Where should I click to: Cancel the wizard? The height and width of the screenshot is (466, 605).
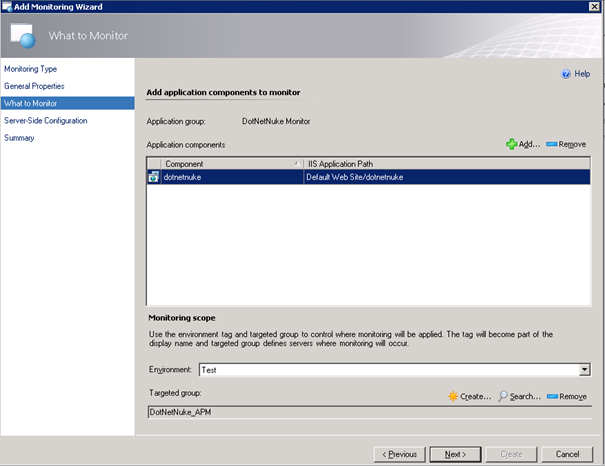(567, 454)
